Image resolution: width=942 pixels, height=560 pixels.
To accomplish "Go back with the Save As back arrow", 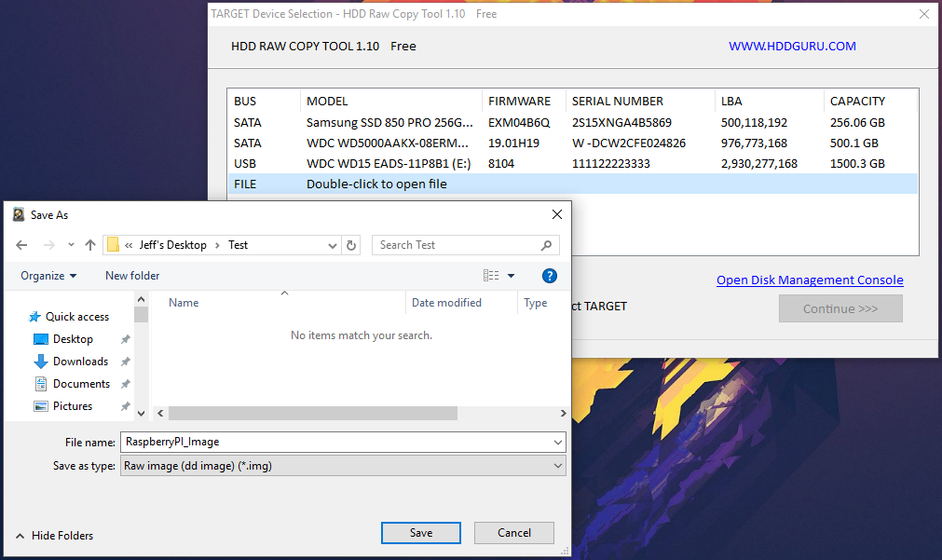I will click(21, 245).
